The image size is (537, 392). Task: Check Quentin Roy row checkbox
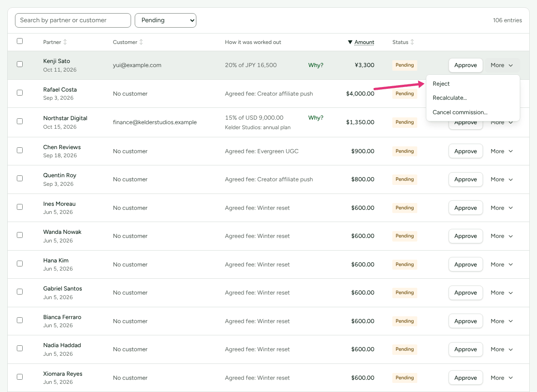click(20, 179)
